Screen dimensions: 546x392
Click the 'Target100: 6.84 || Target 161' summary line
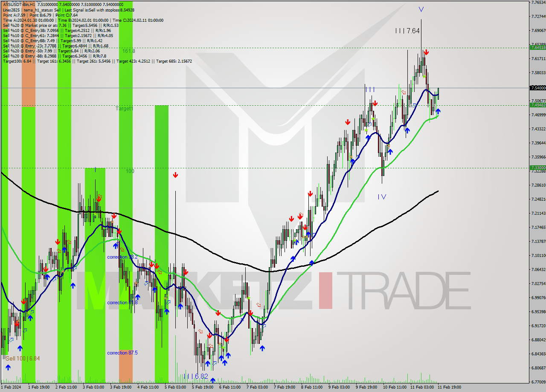point(97,61)
